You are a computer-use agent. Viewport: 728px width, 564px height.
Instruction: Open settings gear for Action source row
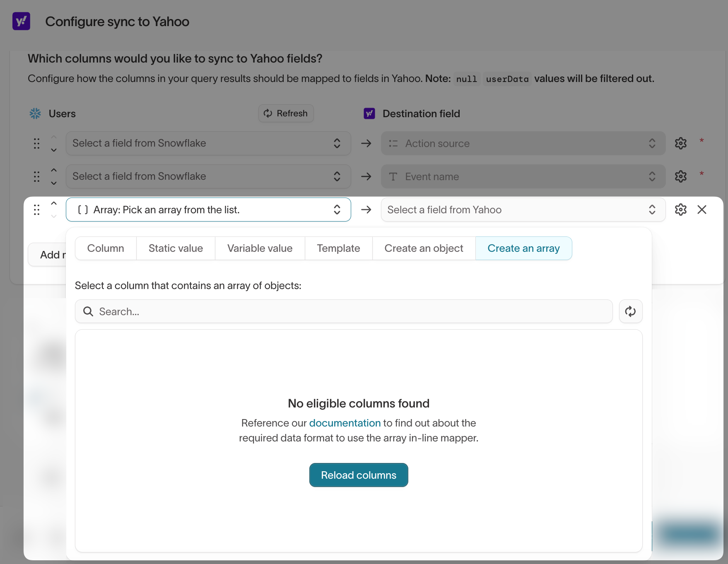[x=681, y=143]
